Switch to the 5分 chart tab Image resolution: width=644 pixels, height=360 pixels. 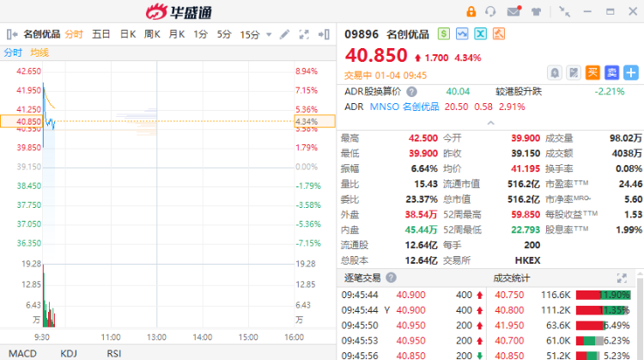(224, 34)
